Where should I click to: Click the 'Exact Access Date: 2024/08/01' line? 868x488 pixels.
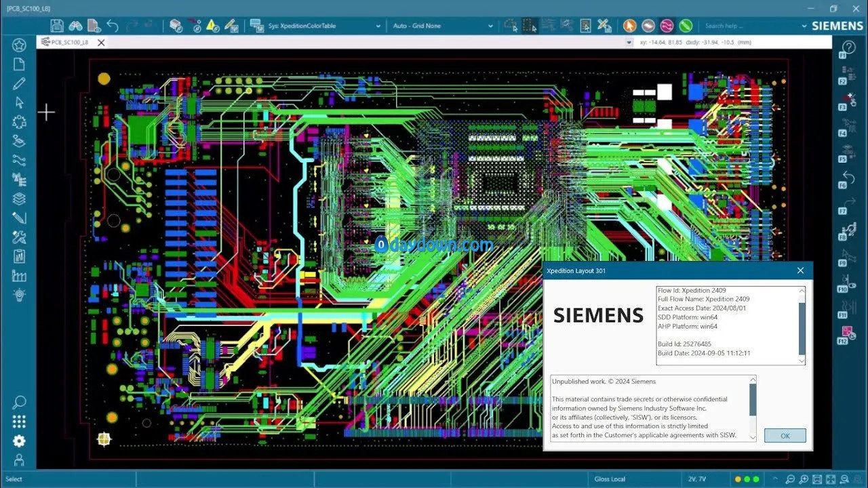pyautogui.click(x=702, y=308)
